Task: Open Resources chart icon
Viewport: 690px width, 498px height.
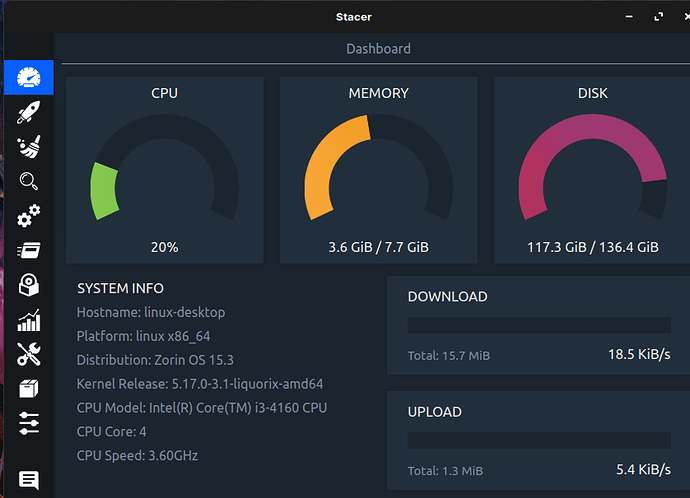Action: coord(29,320)
